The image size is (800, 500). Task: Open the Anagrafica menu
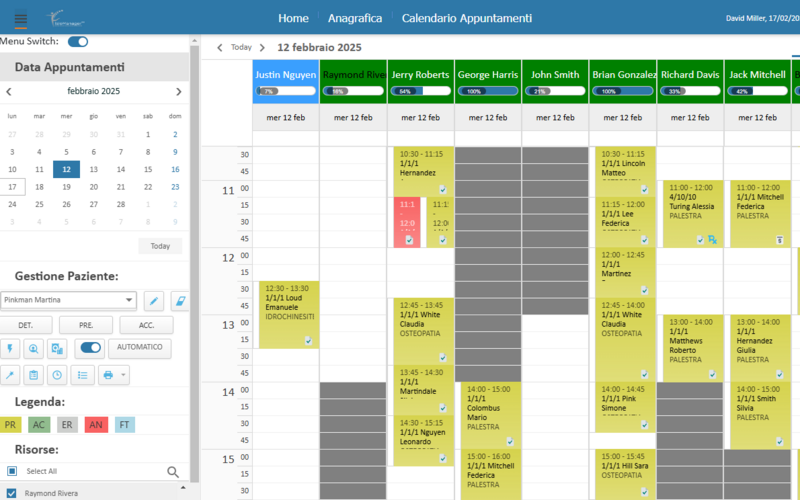355,18
